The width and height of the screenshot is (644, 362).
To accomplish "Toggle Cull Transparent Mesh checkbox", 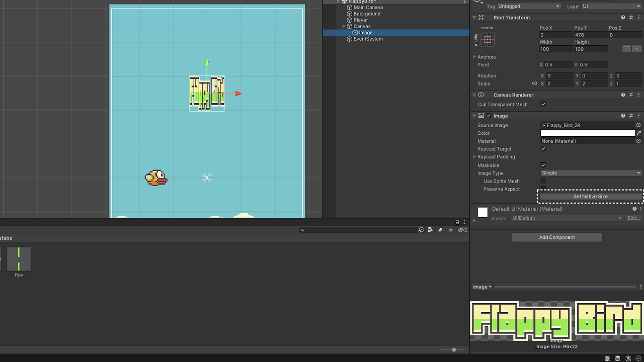I will tap(543, 104).
